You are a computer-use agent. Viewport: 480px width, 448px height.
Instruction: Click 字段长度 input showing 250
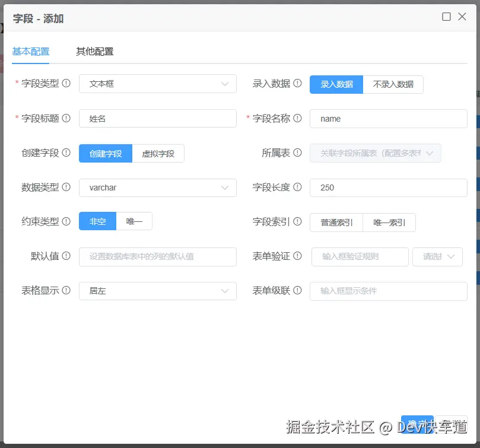(389, 188)
